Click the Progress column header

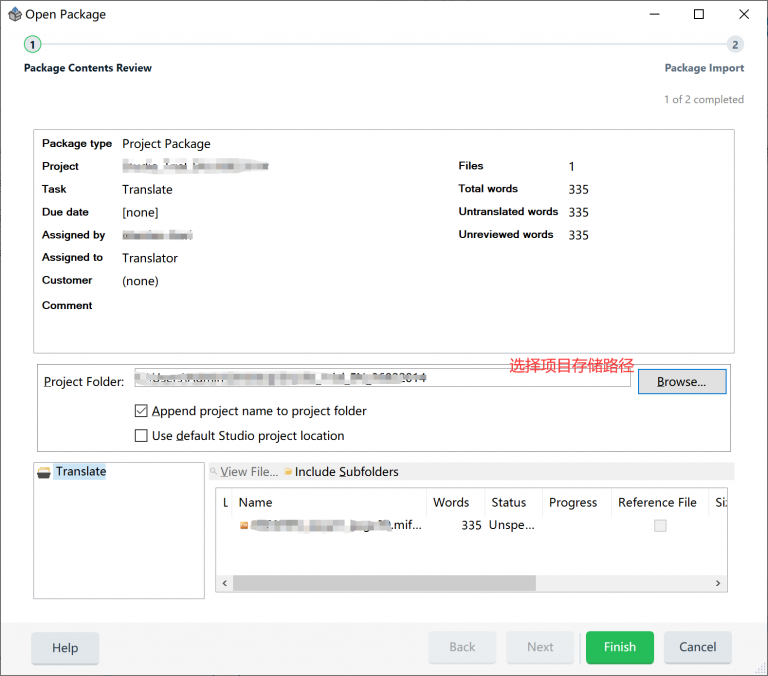(573, 503)
